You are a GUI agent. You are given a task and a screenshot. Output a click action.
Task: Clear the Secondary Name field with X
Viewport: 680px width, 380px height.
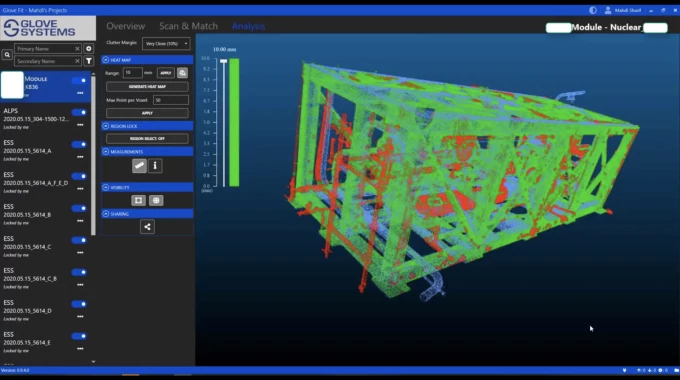(77, 61)
